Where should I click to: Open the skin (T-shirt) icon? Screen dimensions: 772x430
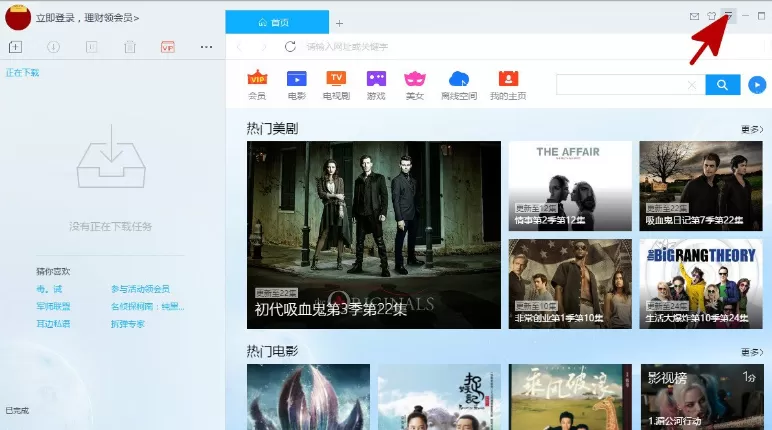coord(711,16)
